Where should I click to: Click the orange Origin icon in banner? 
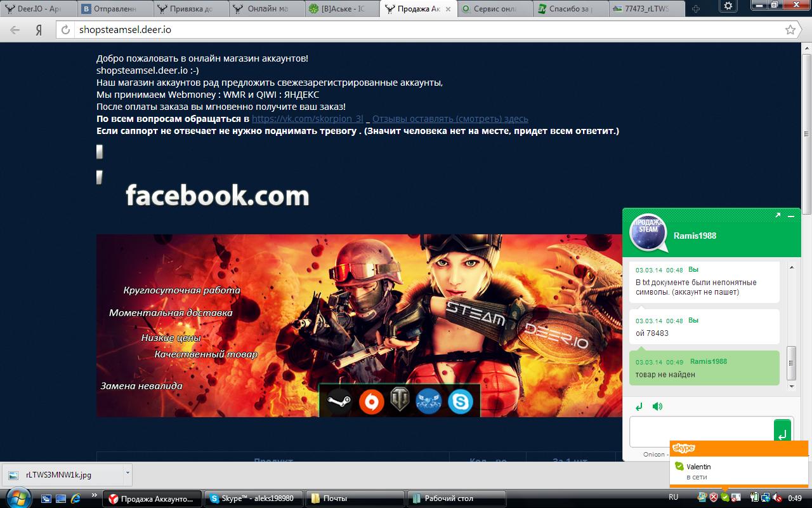[x=371, y=402]
